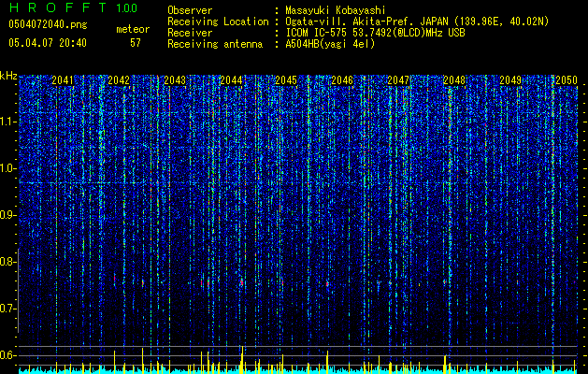Viewport: 588px width, 374px height.
Task: Click the 0.7 frequency axis label
Action: [x=7, y=309]
